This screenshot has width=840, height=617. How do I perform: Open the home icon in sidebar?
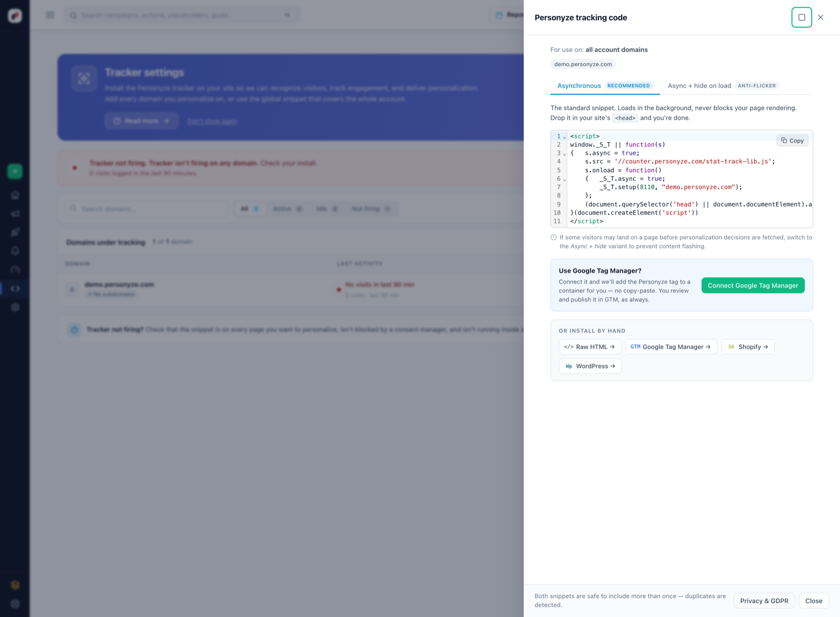(x=15, y=195)
